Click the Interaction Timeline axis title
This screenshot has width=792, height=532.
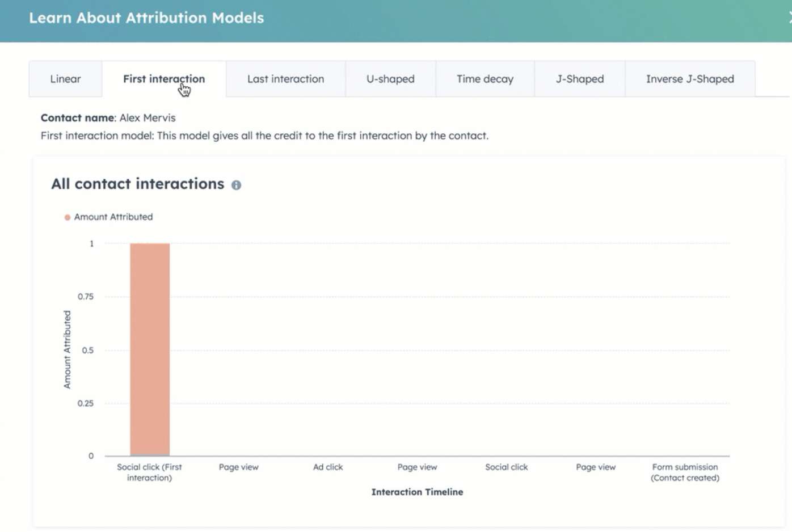[x=417, y=492]
